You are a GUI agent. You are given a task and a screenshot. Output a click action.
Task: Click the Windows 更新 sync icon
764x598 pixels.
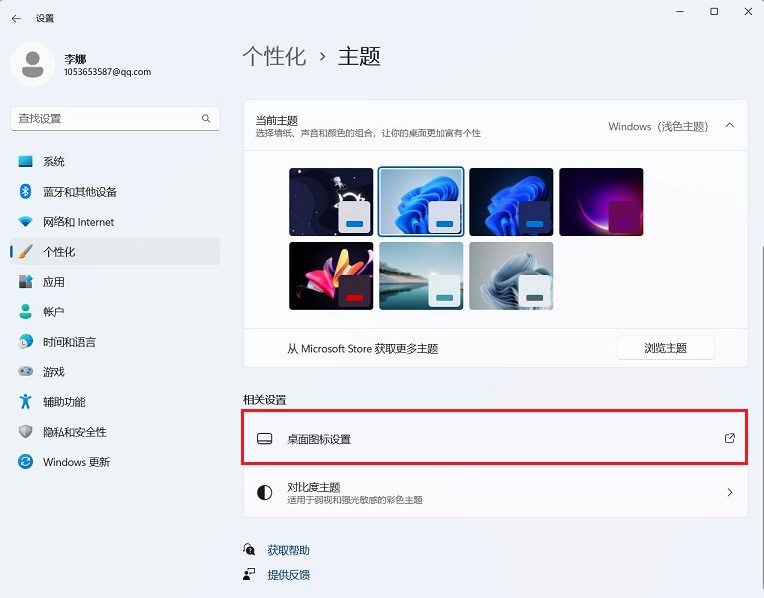click(x=25, y=462)
